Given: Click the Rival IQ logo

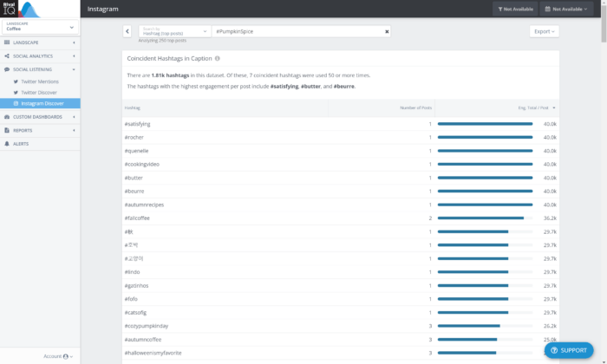Looking at the screenshot, I should click(x=13, y=8).
